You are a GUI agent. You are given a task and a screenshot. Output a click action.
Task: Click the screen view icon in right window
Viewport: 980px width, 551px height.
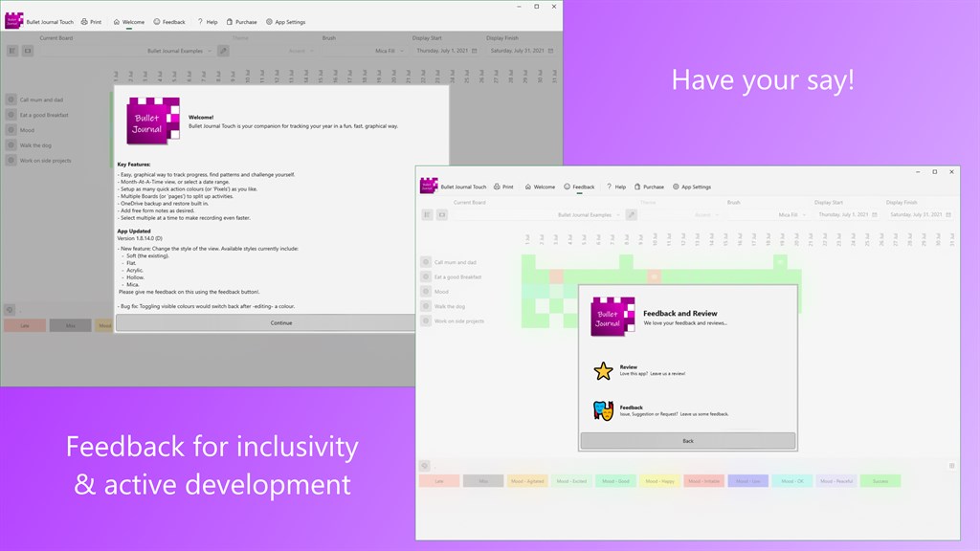442,215
